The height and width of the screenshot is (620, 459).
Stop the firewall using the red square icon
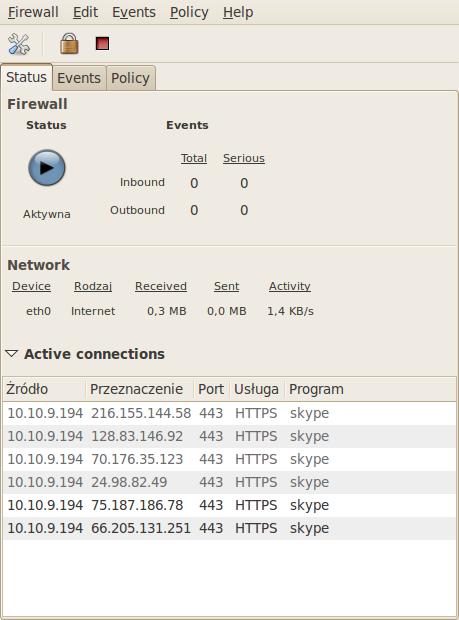tap(102, 43)
